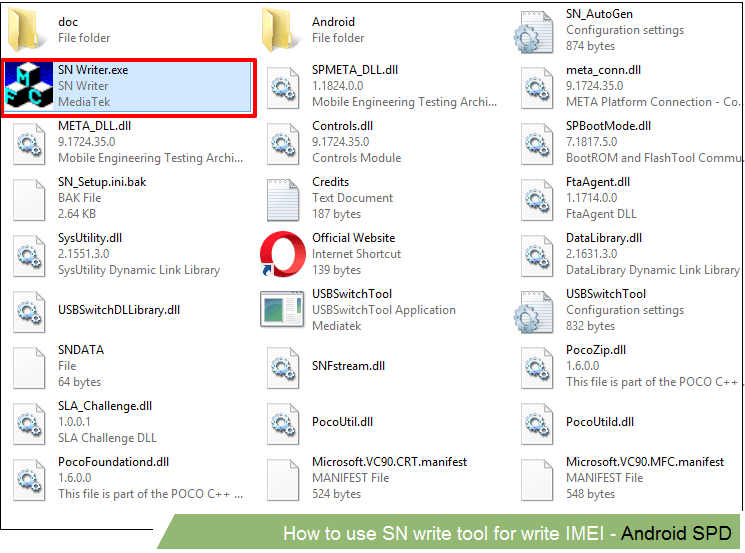Click the 'FtaAgent DLL' description text
Screen dimensions: 745x553
(602, 214)
